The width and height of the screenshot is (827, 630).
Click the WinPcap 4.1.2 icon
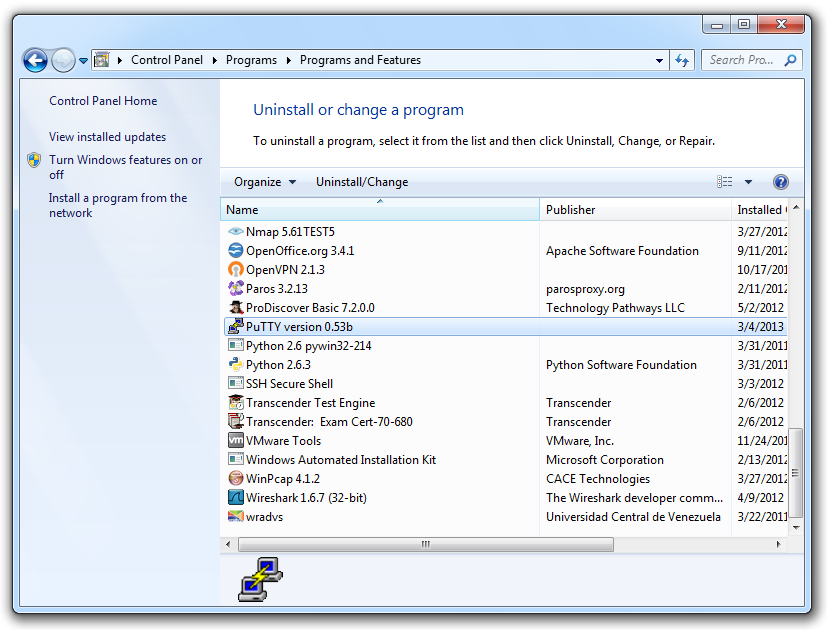pos(235,478)
